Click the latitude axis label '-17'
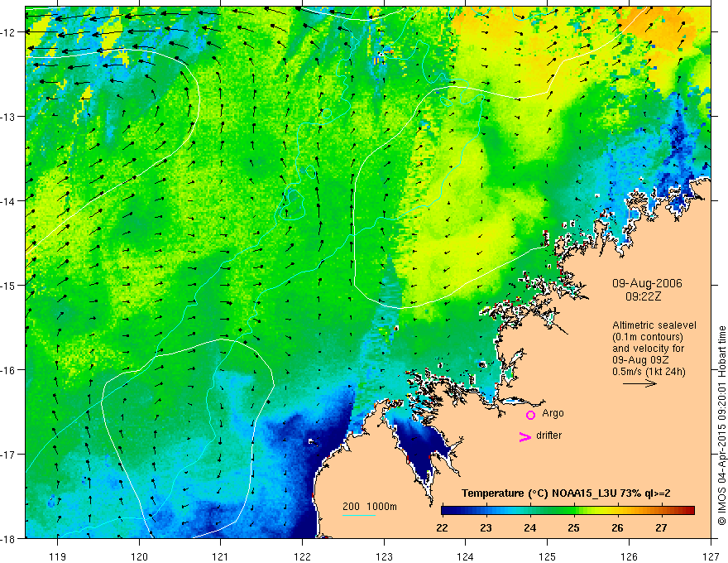Image resolution: width=728 pixels, height=563 pixels. (9, 455)
